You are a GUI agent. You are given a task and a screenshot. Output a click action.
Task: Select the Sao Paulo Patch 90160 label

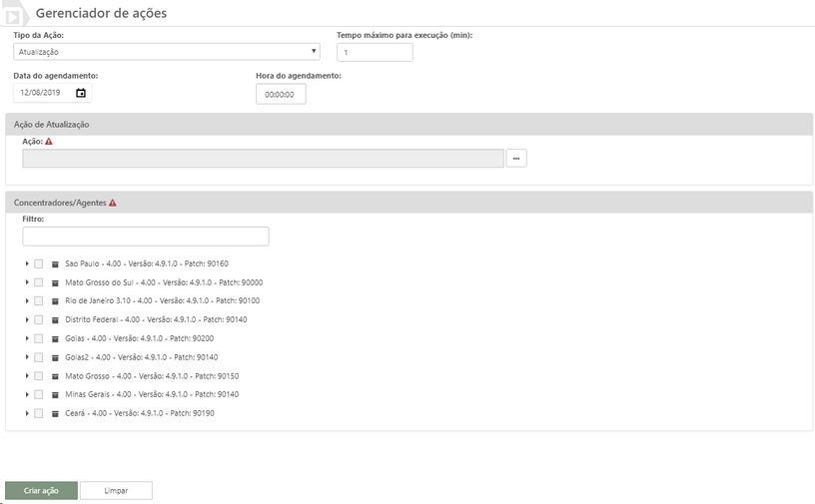(x=147, y=263)
